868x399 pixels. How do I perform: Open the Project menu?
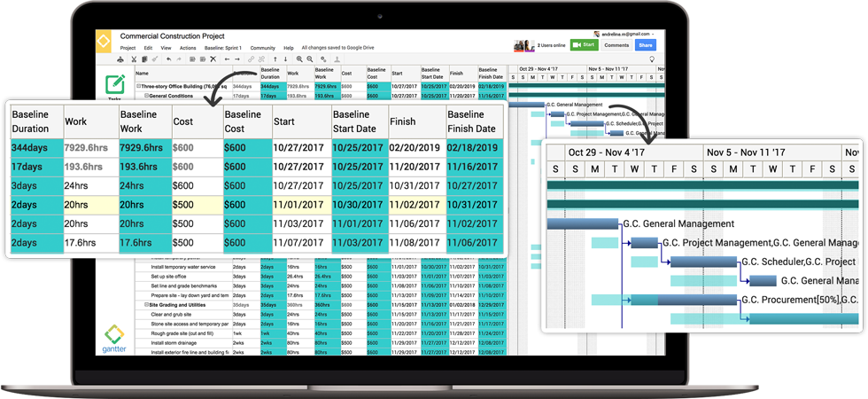point(128,48)
